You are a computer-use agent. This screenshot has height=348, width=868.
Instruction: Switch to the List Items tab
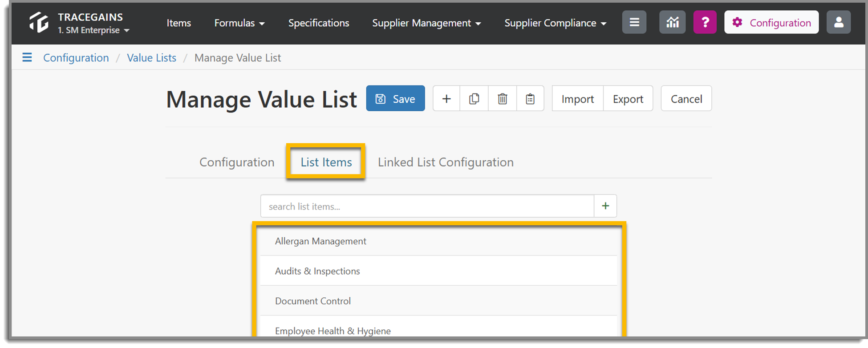pos(326,162)
